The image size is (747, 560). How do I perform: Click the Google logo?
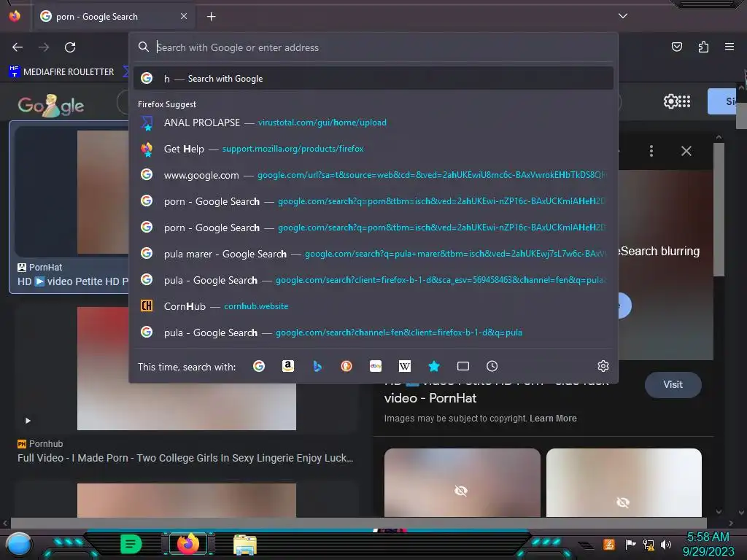click(x=51, y=105)
